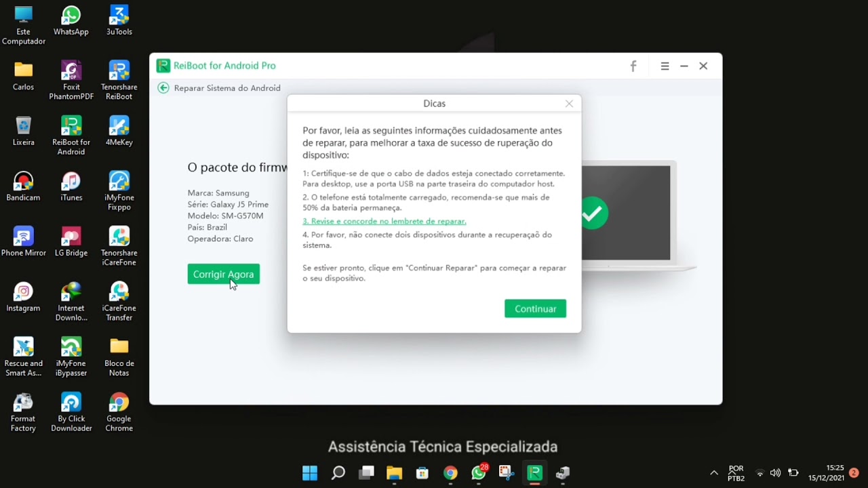This screenshot has height=488, width=868.
Task: Open the Windows Start menu
Action: pos(310,473)
